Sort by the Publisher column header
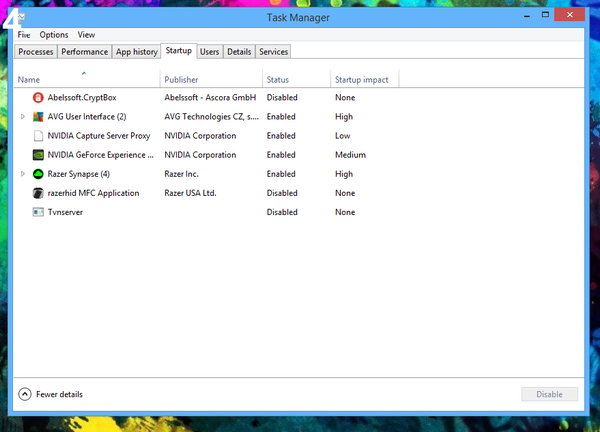This screenshot has height=432, width=600. (181, 80)
